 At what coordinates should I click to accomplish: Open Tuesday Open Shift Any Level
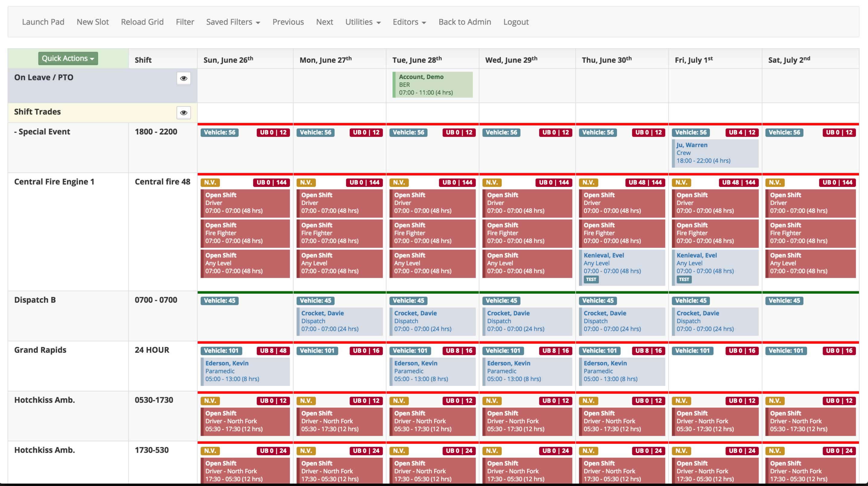point(433,264)
